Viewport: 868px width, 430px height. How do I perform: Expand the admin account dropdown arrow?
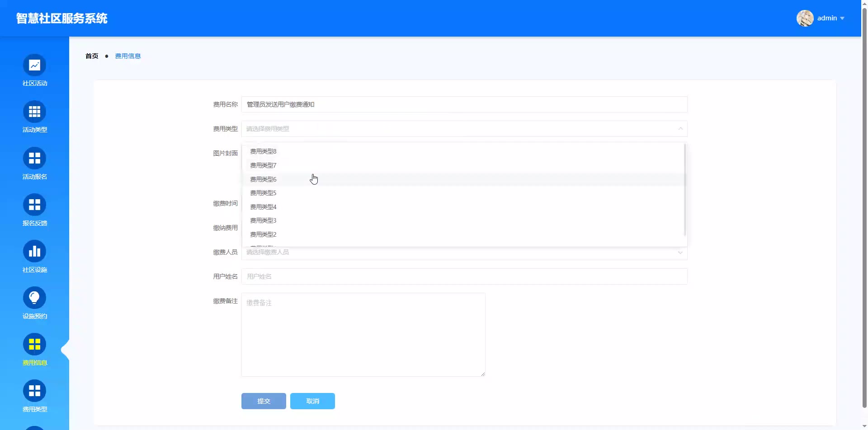click(x=842, y=19)
